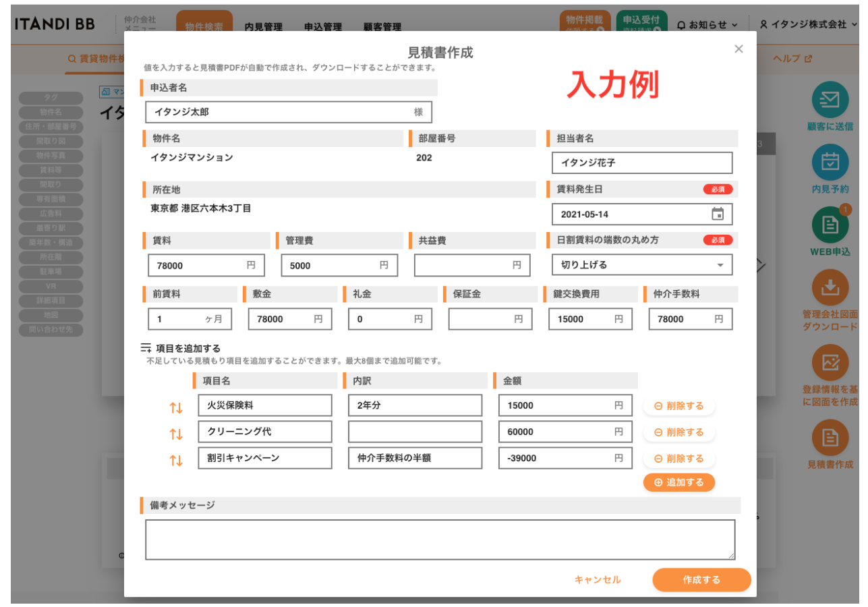Open the ヘルプ link
Screen dimensions: 868x607
[x=792, y=59]
